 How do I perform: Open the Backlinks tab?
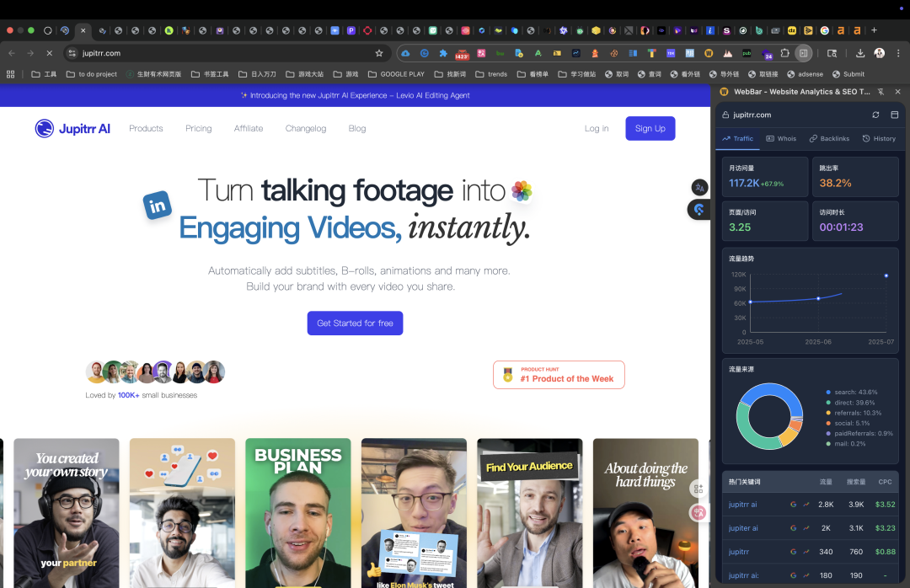[829, 139]
